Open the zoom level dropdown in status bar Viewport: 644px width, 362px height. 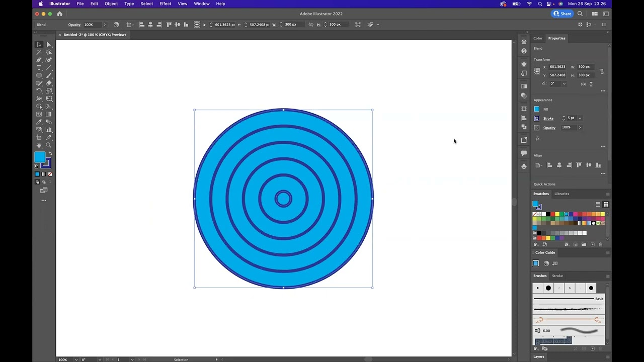(x=76, y=359)
